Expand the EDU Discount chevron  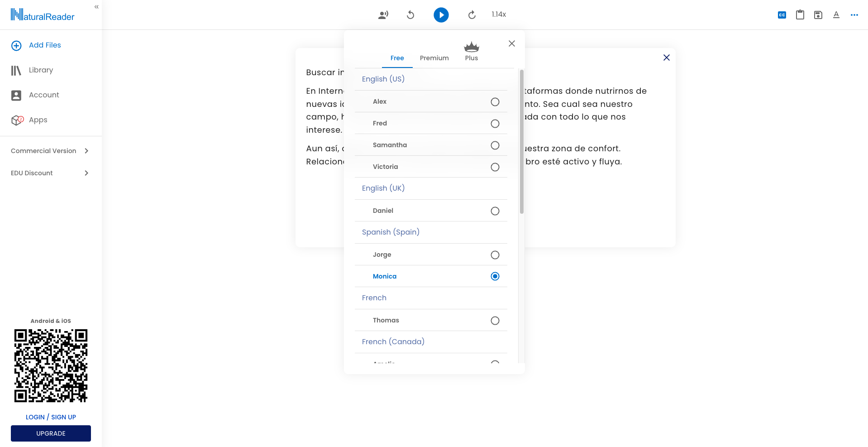pos(86,173)
